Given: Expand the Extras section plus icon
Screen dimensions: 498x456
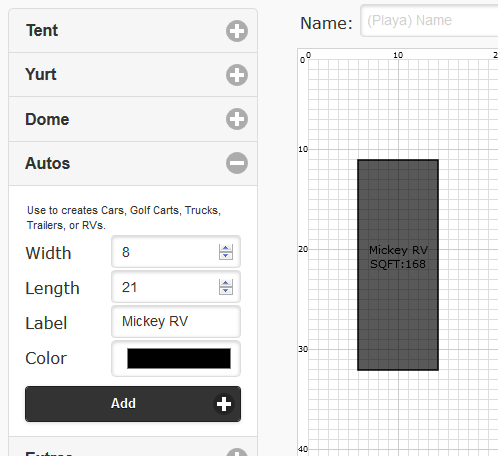Looking at the screenshot, I should point(237,453).
